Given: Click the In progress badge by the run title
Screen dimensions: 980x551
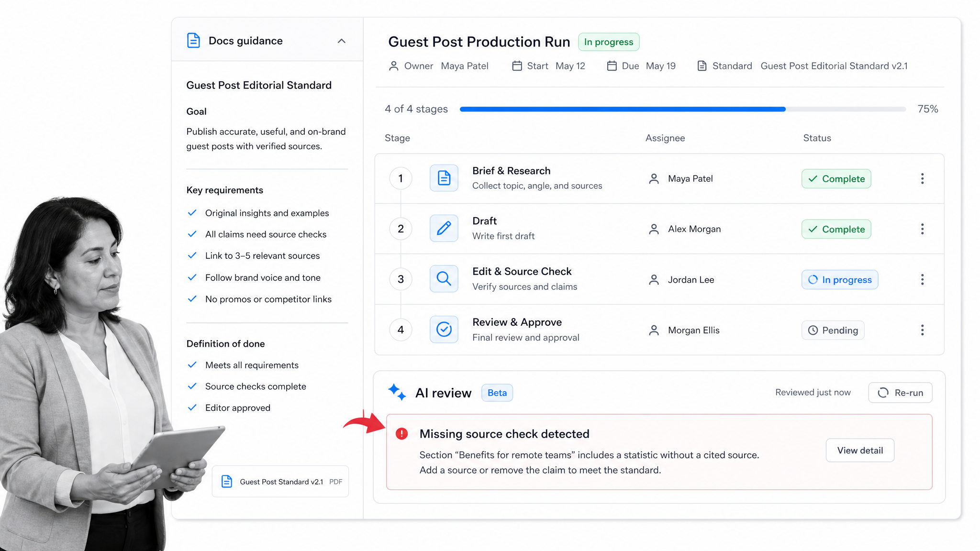Looking at the screenshot, I should (609, 42).
